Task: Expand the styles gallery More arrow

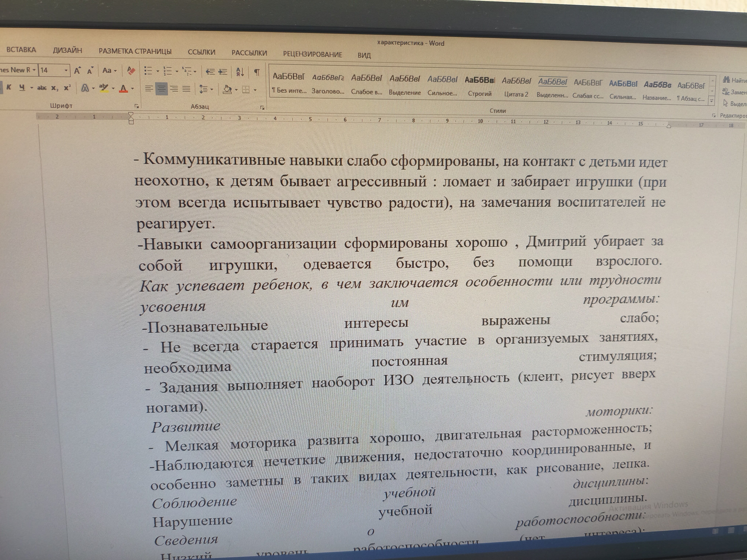Action: [x=712, y=101]
